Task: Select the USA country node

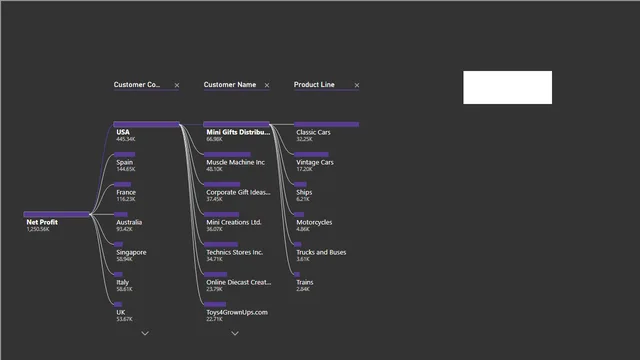Action: (146, 131)
